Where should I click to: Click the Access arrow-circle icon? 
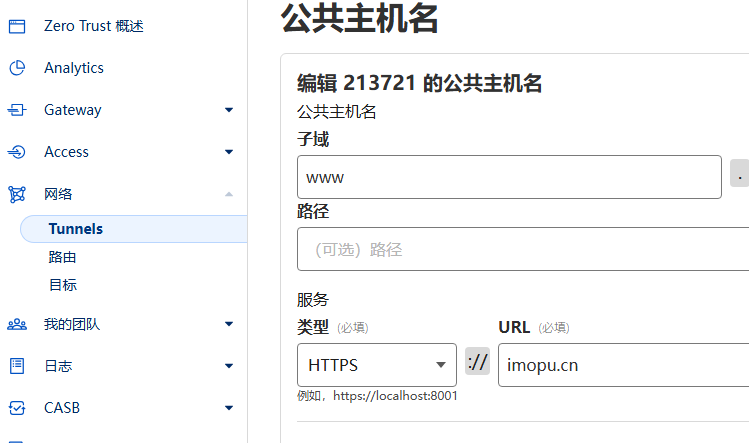17,152
